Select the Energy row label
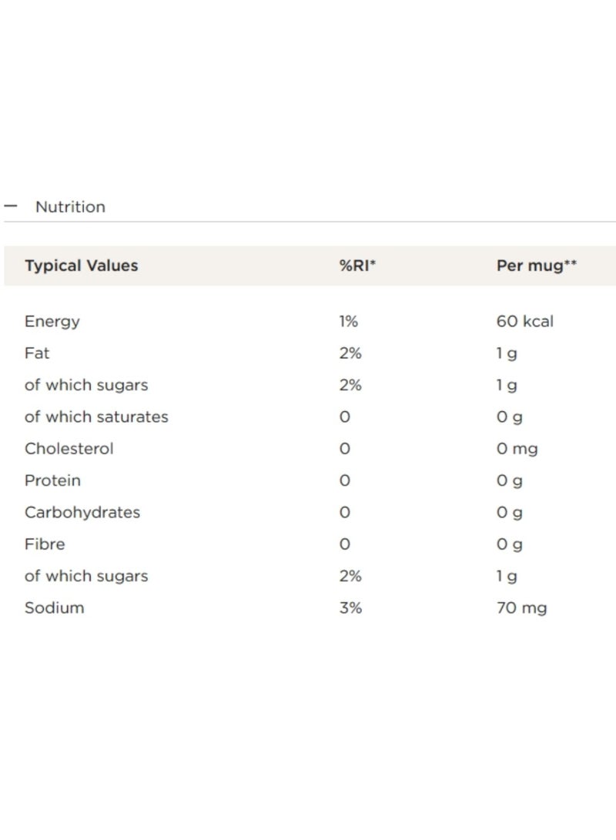This screenshot has height=840, width=616. pos(52,321)
